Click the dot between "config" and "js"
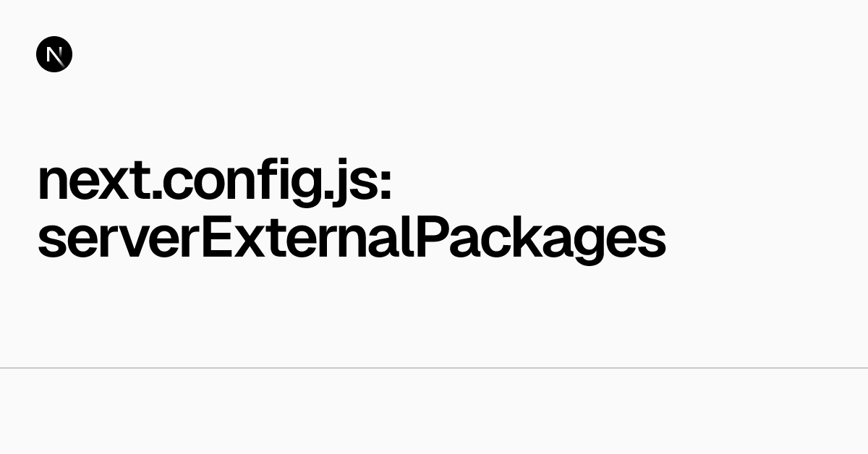This screenshot has height=454, width=868. click(325, 197)
